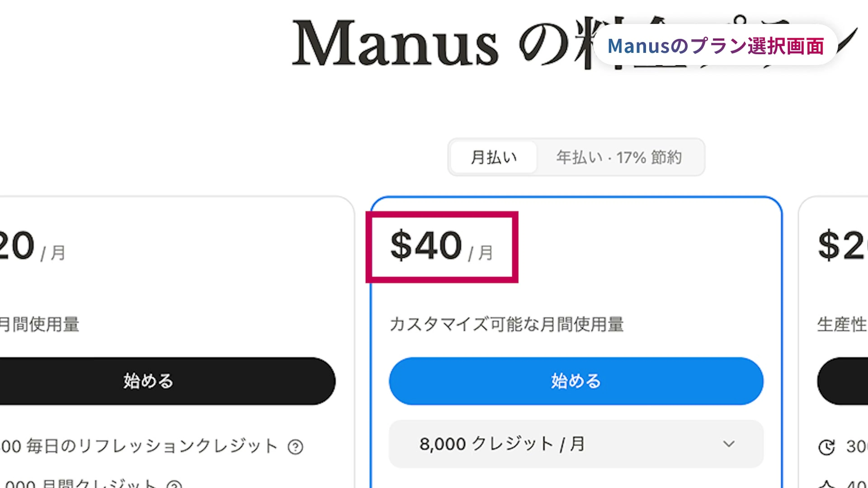The width and height of the screenshot is (868, 488).
Task: Click the カスタマイズ可能な月間使用量 description
Action: [506, 324]
